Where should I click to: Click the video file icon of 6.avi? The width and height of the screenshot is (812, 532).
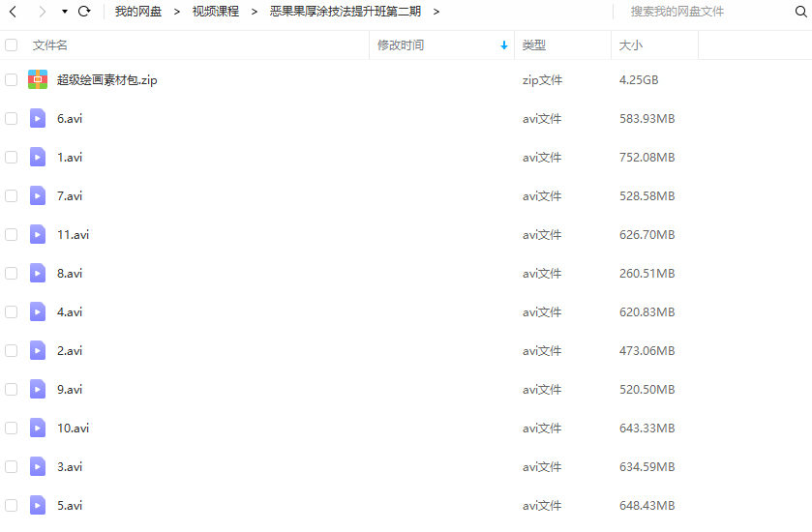click(38, 119)
